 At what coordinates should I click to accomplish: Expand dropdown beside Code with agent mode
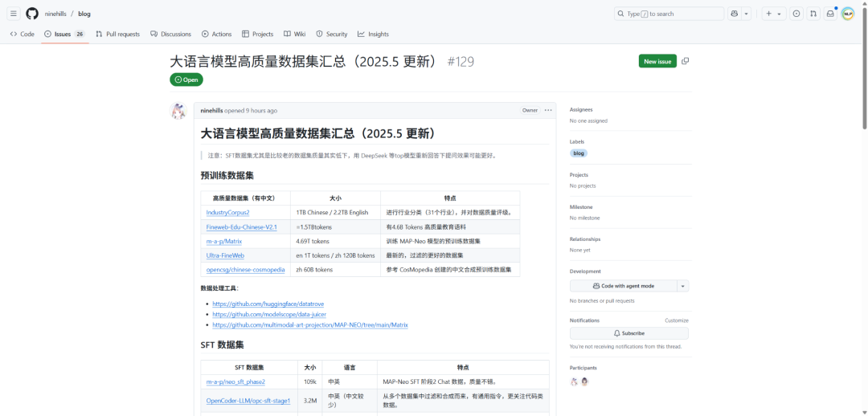click(683, 286)
